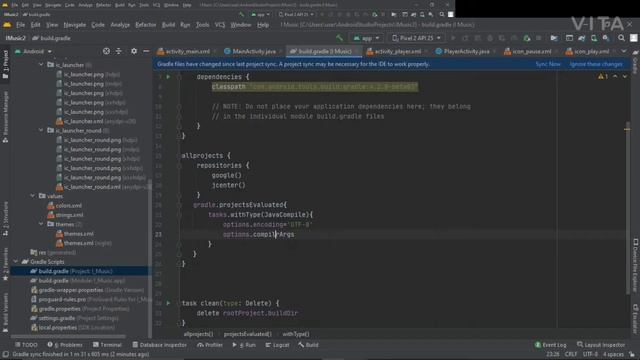
Task: Select settings.gradle in project tree
Action: [75, 318]
